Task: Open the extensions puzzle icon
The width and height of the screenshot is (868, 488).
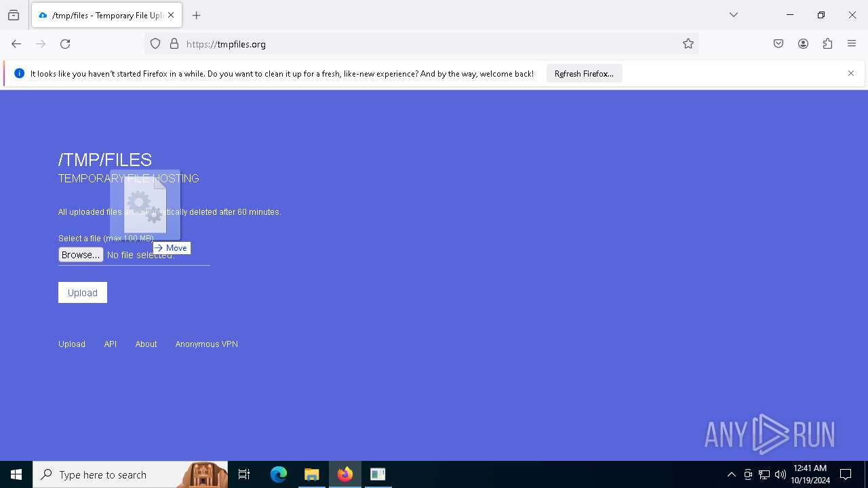Action: 827,44
